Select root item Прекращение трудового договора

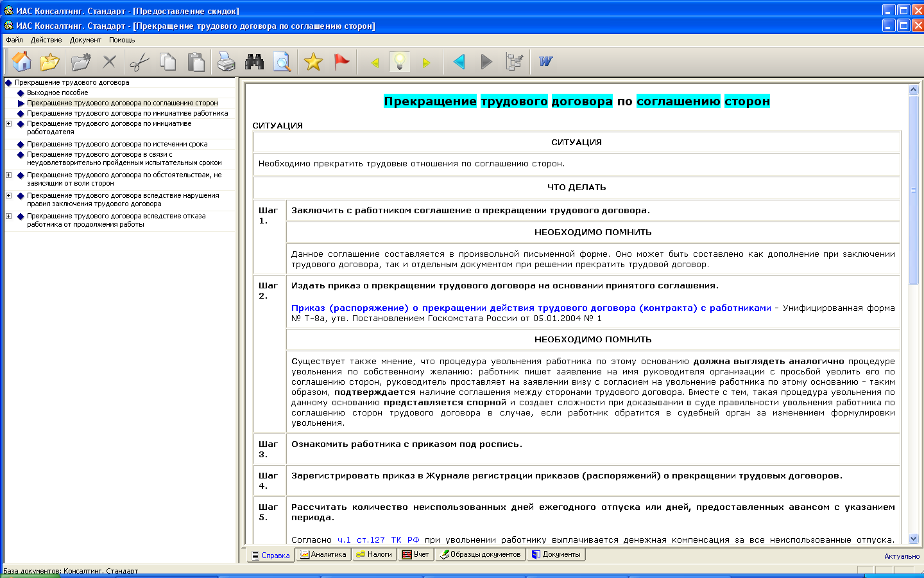72,82
